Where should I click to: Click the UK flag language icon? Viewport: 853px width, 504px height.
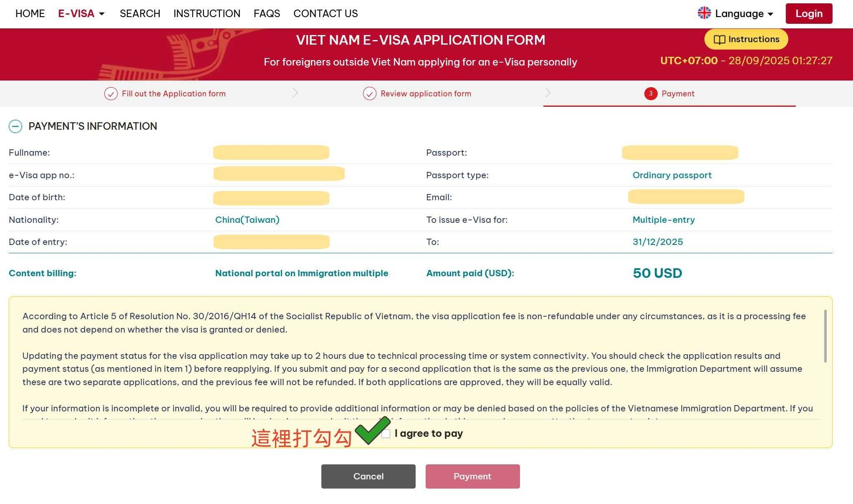point(704,13)
